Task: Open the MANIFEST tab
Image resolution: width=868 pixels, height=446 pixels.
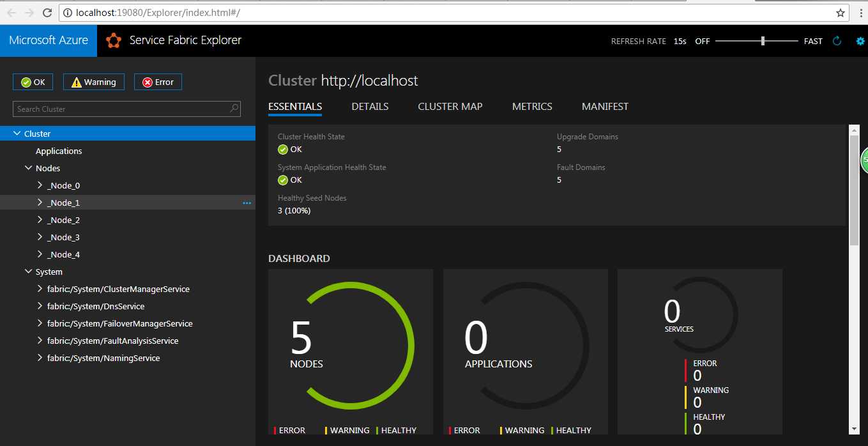Action: [x=605, y=107]
